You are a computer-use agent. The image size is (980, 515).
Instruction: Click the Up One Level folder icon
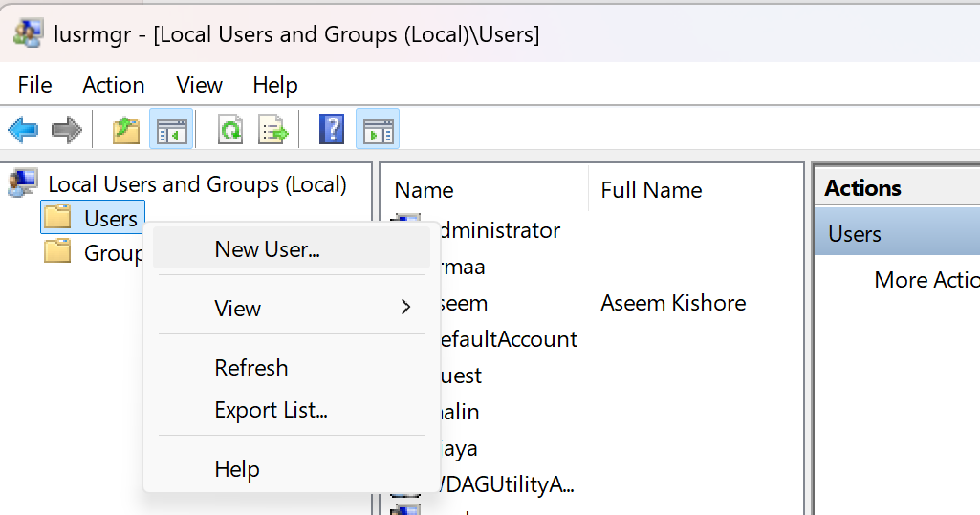[126, 130]
